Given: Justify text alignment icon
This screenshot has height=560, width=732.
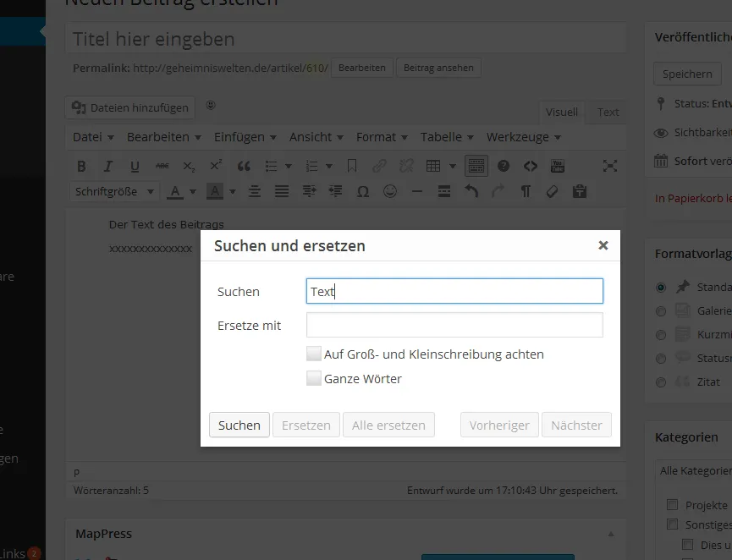Looking at the screenshot, I should [x=282, y=191].
